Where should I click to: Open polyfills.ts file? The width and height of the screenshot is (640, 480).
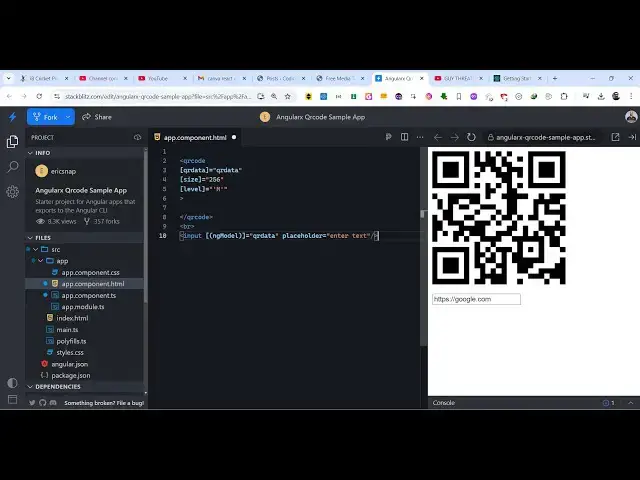click(x=71, y=341)
